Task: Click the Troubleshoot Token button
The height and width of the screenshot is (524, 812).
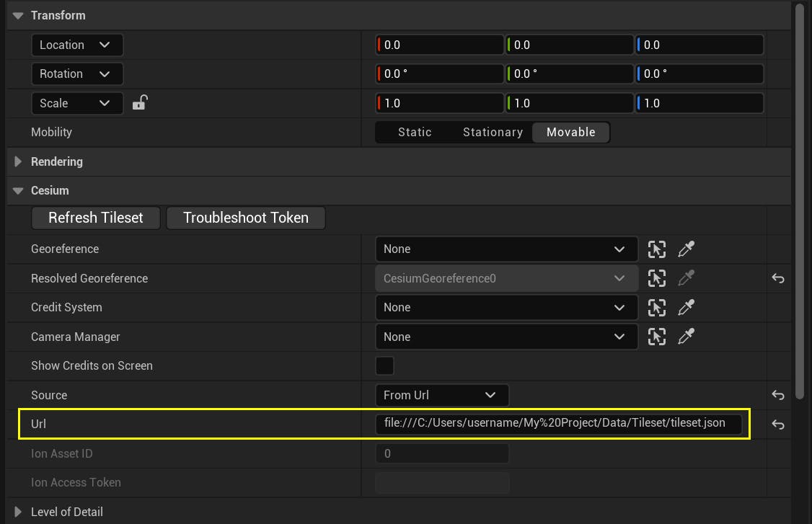Action: pos(245,217)
